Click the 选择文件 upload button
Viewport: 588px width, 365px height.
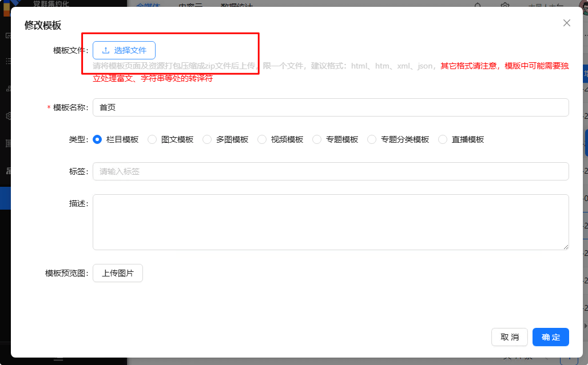click(x=124, y=50)
